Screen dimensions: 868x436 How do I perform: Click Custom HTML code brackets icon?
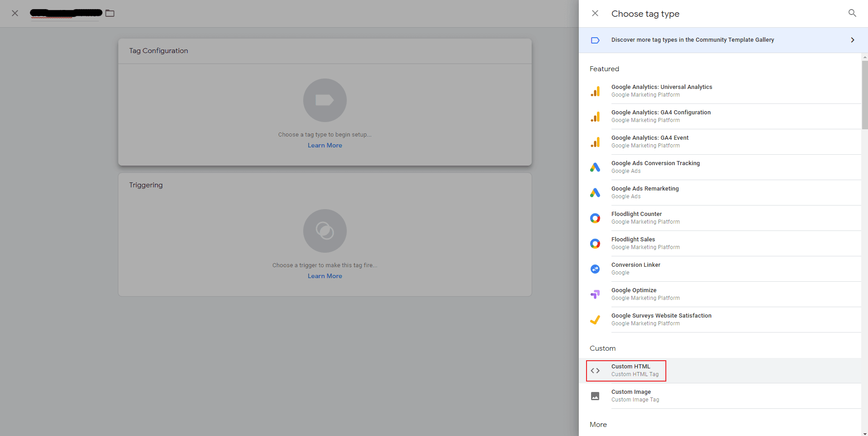click(x=595, y=371)
